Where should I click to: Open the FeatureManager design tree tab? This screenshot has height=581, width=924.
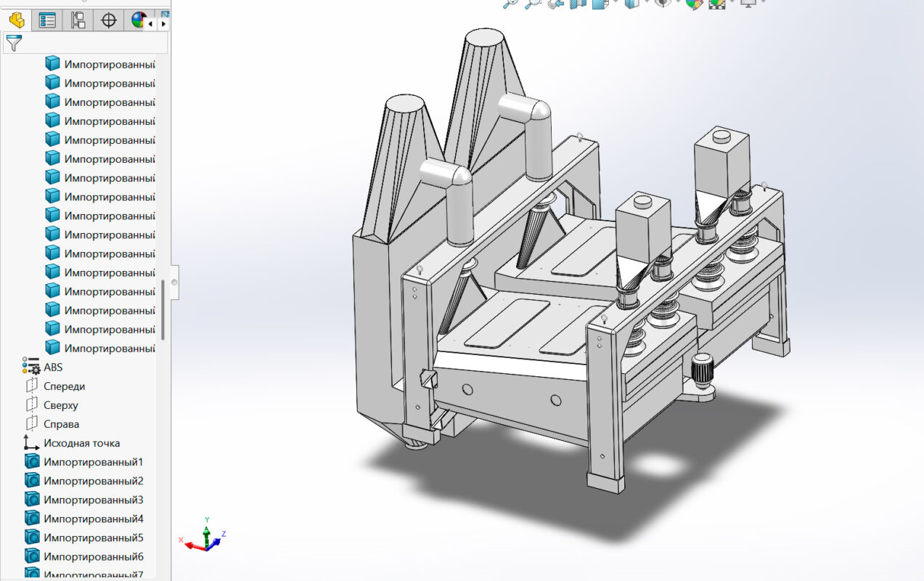coord(17,21)
